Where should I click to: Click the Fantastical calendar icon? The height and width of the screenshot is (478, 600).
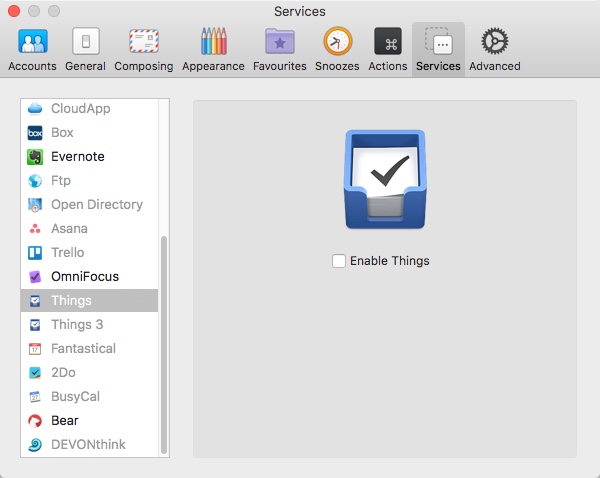pos(35,349)
